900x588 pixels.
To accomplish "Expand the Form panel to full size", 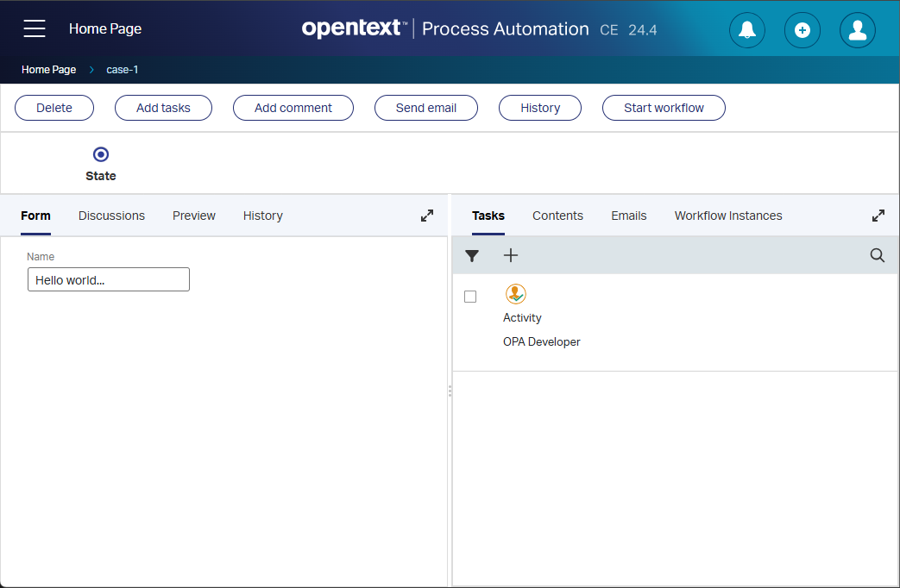I will 427,216.
